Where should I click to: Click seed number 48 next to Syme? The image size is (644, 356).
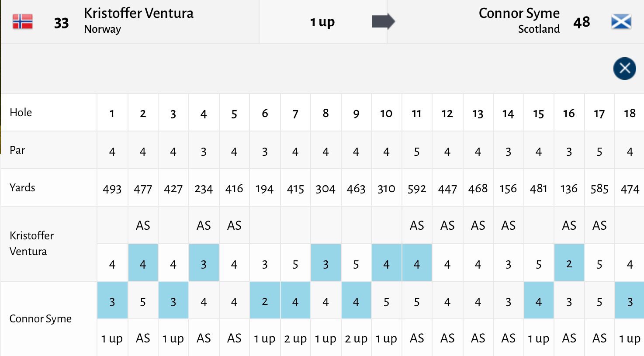[x=582, y=22]
